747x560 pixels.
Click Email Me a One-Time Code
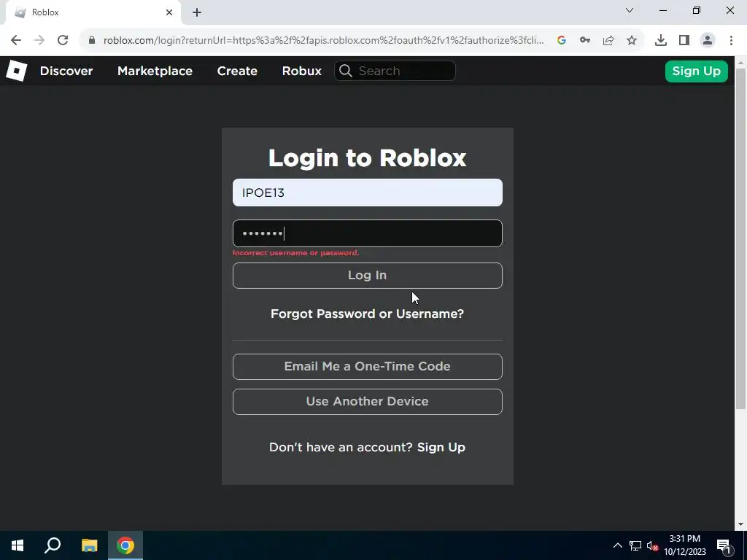pos(368,367)
